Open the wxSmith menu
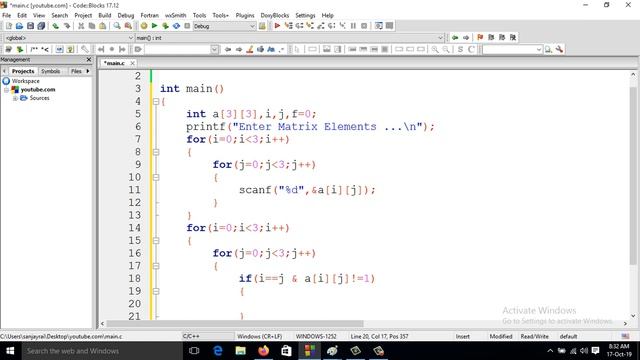The image size is (640, 360). coord(176,15)
